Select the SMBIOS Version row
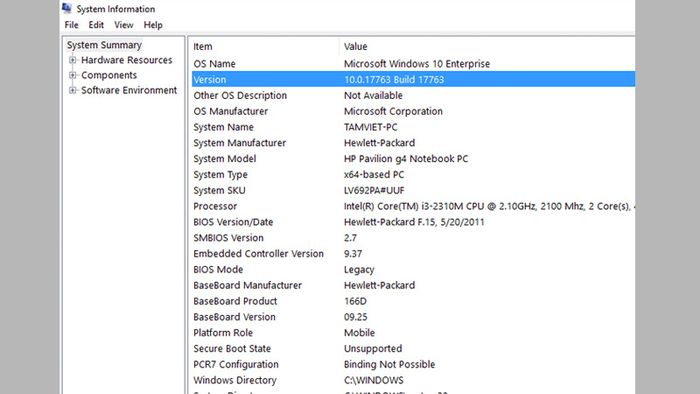This screenshot has height=394, width=700. [x=413, y=238]
